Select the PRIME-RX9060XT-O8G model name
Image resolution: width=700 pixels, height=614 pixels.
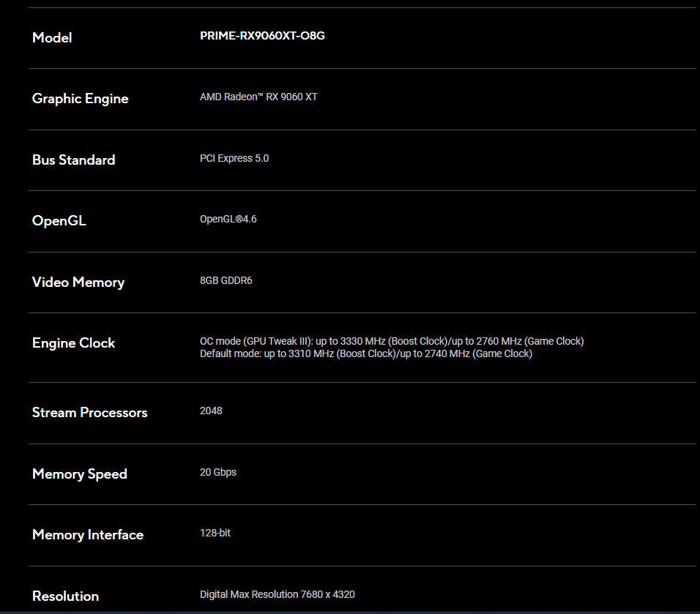tap(262, 36)
